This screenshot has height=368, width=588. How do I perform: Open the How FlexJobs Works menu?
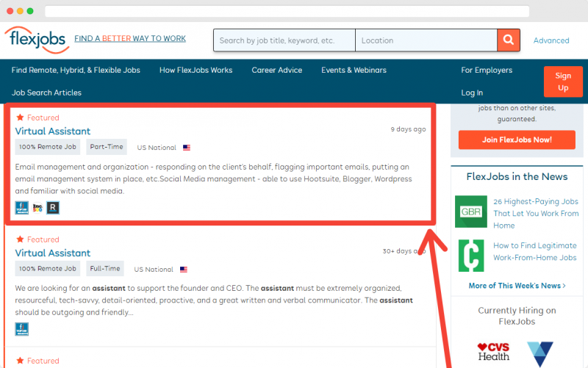[196, 70]
